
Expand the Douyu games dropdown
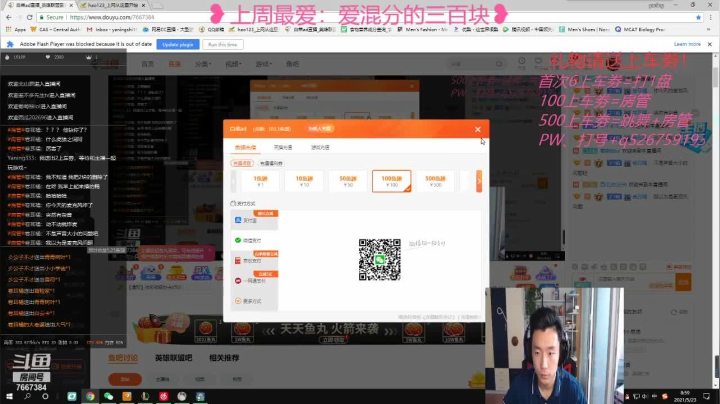(x=263, y=64)
